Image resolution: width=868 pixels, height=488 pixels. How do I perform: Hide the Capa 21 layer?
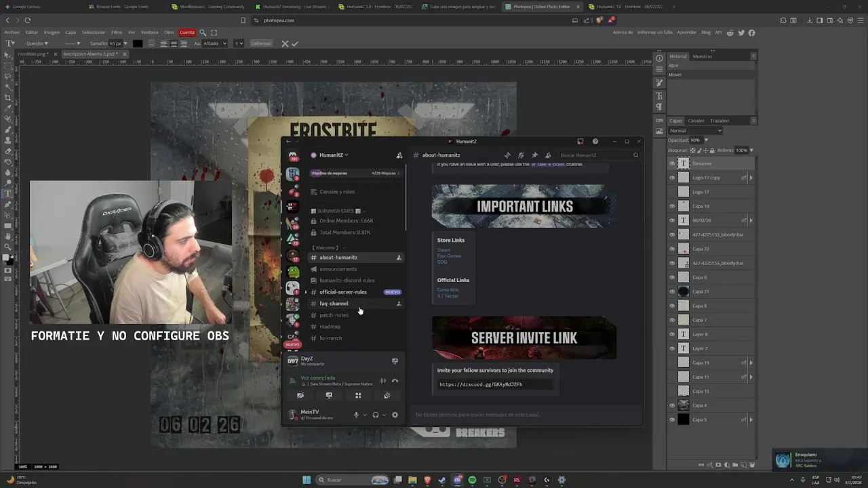(x=672, y=291)
